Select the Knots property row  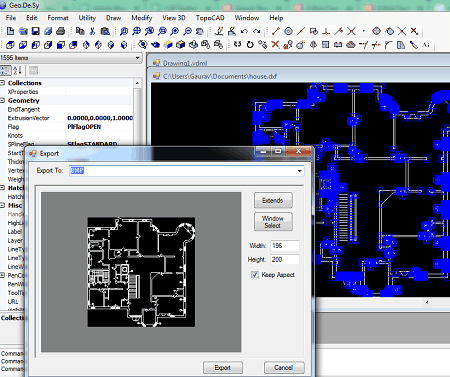click(67, 135)
